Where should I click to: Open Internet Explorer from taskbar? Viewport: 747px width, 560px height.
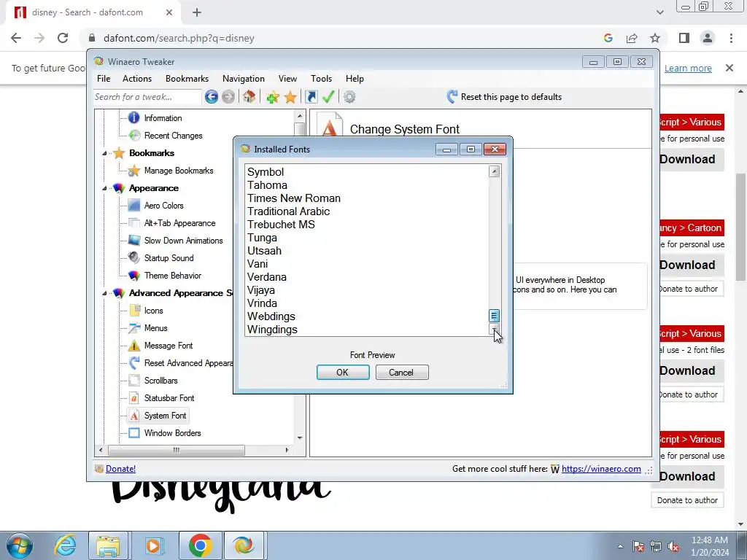click(x=65, y=545)
